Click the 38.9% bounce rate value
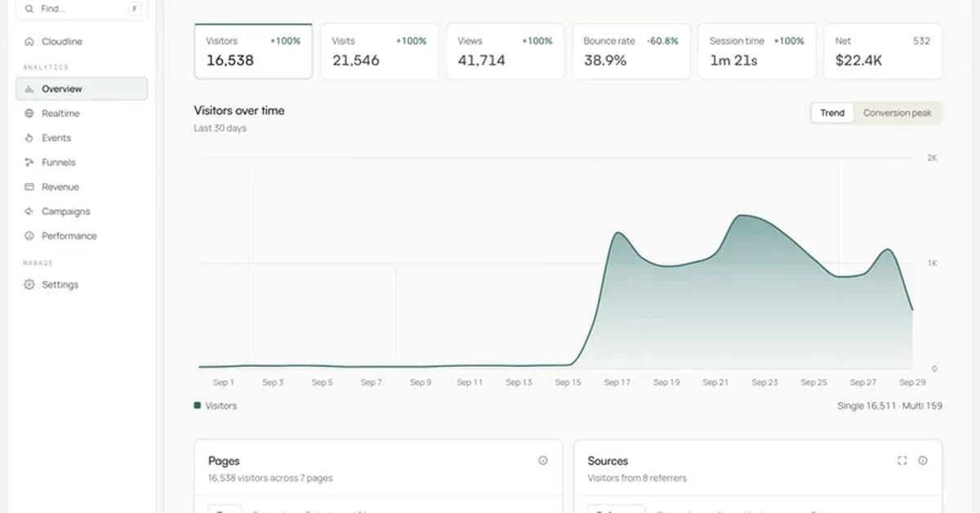Viewport: 980px width, 513px height. [x=605, y=60]
